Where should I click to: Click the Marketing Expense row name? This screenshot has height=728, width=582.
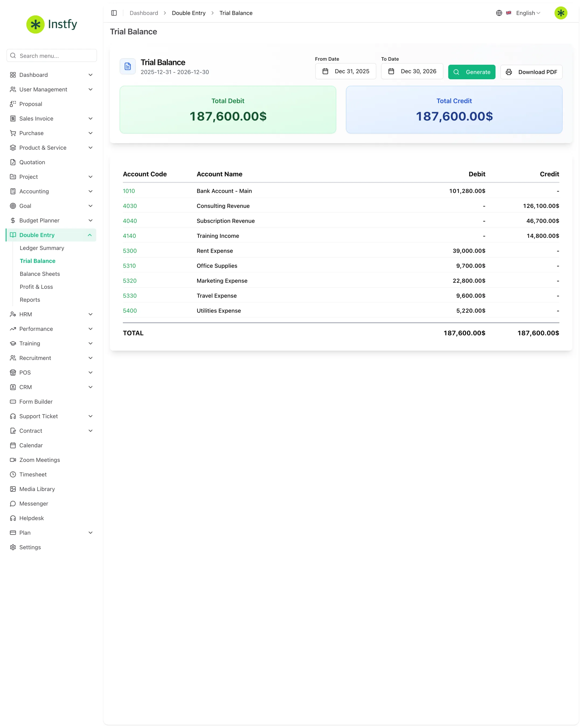coord(222,281)
